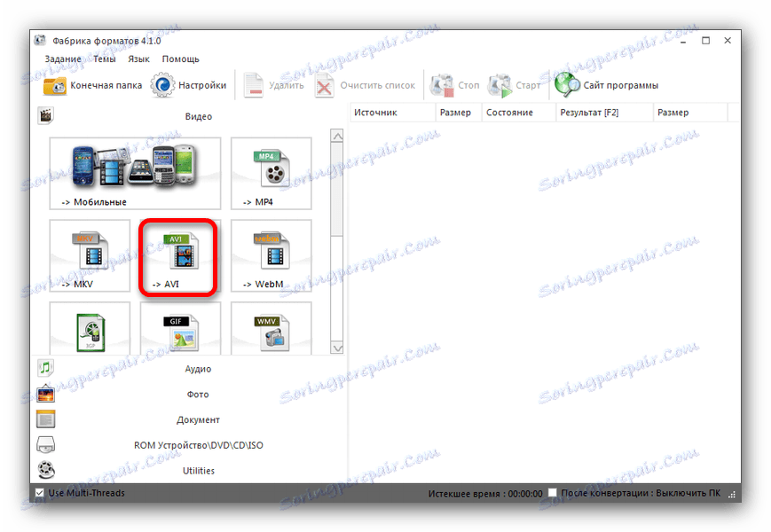Image resolution: width=771 pixels, height=532 pixels.
Task: Toggle Use Multi-Threads checkbox
Action: tap(39, 493)
